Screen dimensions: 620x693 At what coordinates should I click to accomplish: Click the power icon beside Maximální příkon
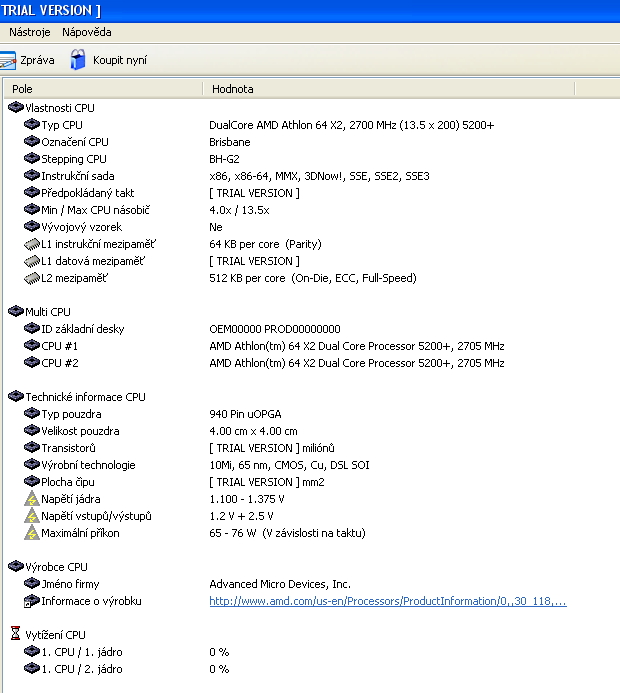pyautogui.click(x=31, y=533)
